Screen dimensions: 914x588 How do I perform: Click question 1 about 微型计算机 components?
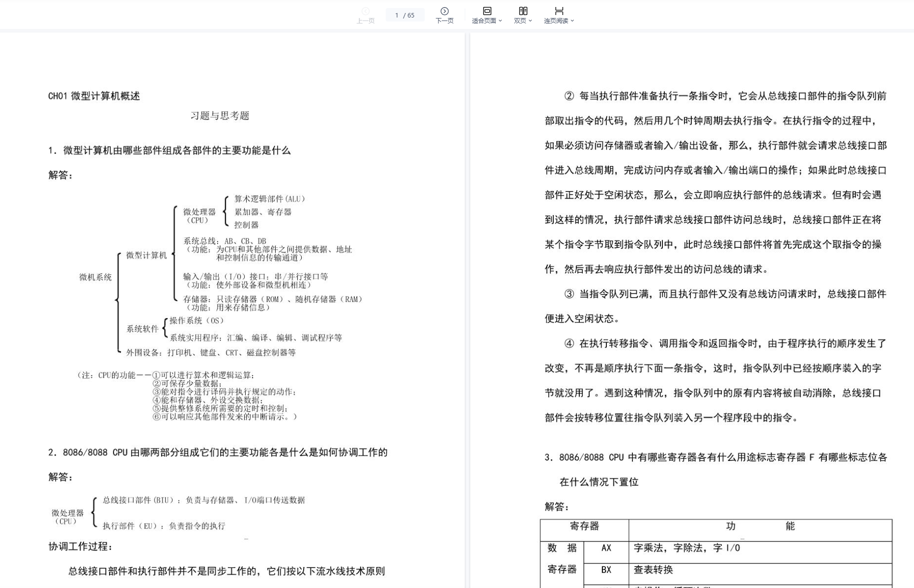tap(169, 150)
